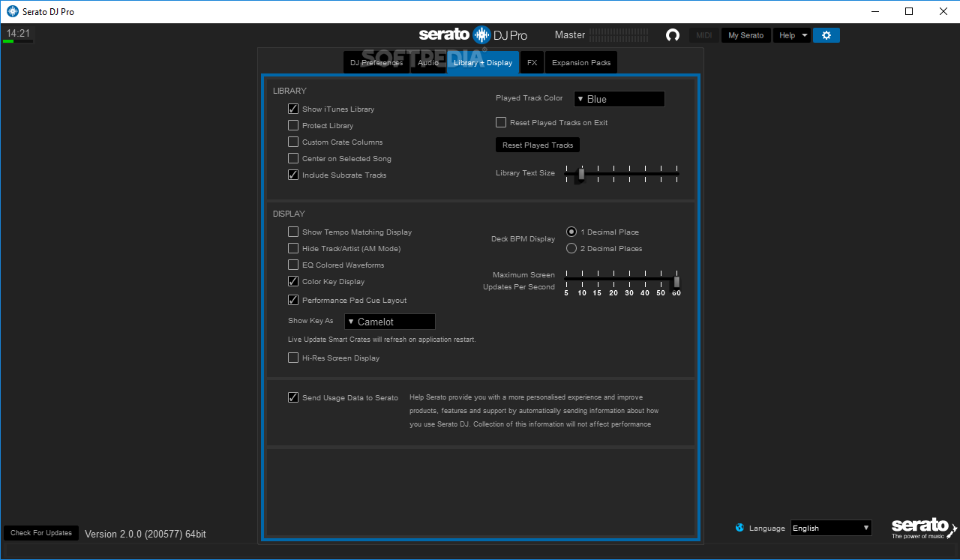Toggle Performance Pad Cue Layout

tap(293, 301)
